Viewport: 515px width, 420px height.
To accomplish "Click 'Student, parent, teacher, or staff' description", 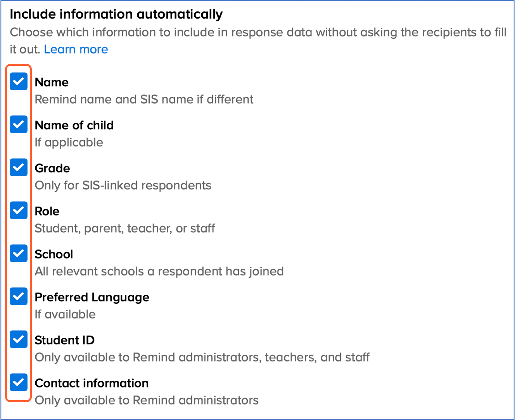I will [125, 229].
